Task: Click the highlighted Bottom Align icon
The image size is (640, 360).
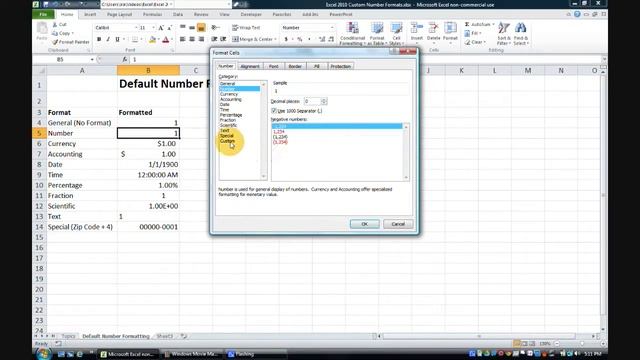Action: click(201, 28)
